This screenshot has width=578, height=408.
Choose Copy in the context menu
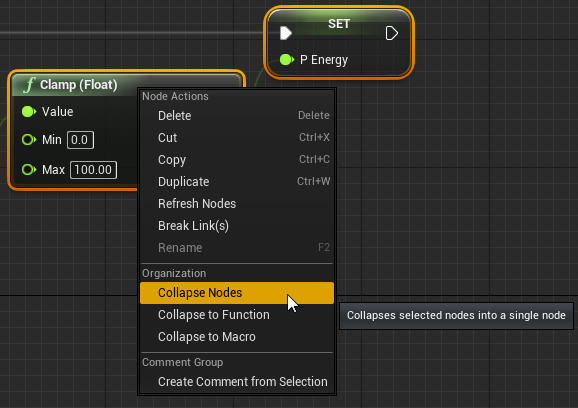point(237,160)
